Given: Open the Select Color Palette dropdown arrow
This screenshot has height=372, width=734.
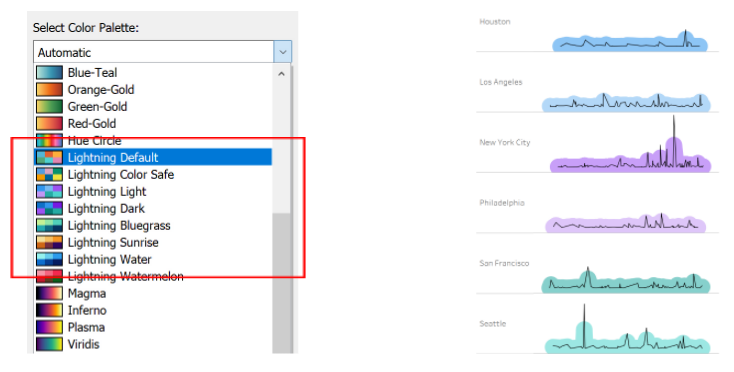Looking at the screenshot, I should 282,52.
